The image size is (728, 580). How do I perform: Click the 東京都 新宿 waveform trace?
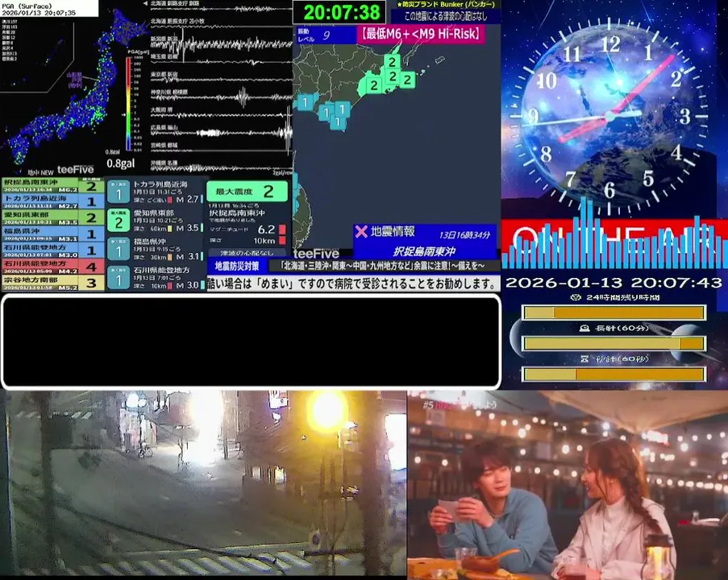coord(221,79)
